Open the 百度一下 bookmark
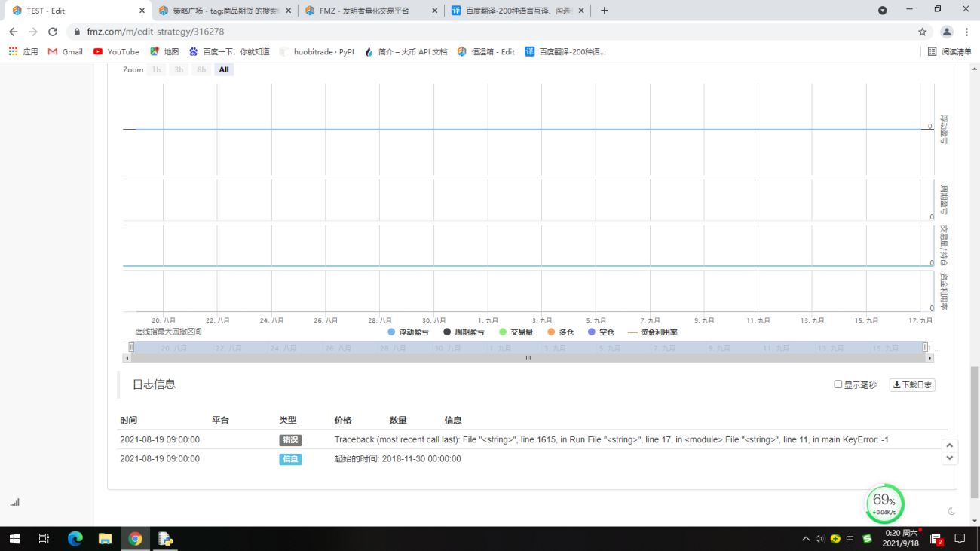 click(229, 51)
